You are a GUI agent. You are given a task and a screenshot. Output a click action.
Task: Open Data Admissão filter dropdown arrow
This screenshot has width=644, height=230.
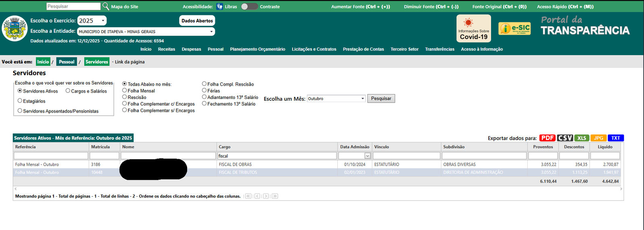tap(367, 156)
